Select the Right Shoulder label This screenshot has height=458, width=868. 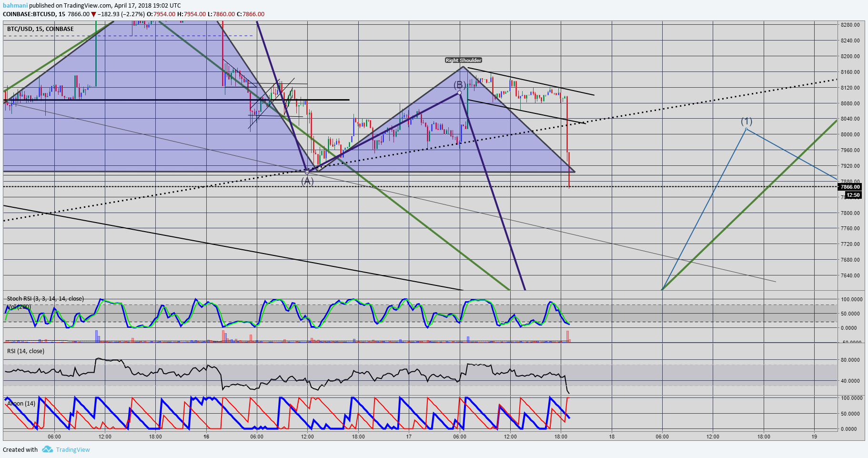point(464,60)
